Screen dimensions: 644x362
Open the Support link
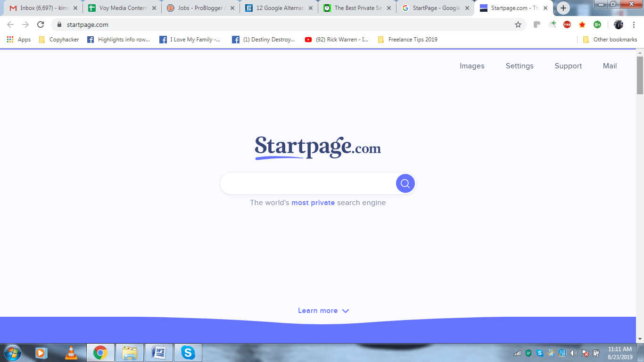[x=568, y=66]
